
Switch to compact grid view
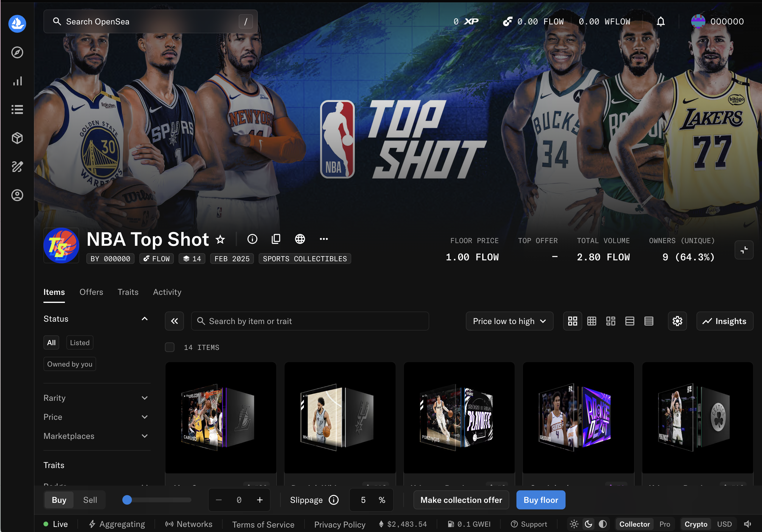[592, 321]
